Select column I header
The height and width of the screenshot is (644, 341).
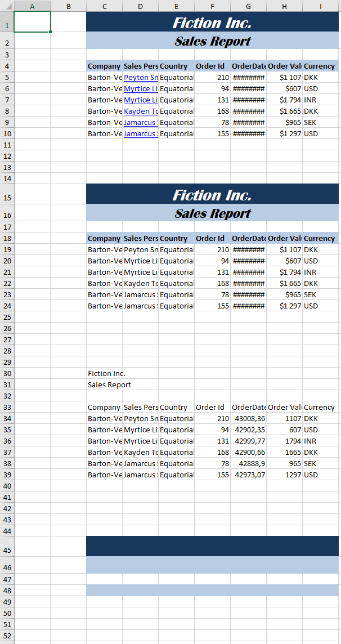pyautogui.click(x=321, y=6)
